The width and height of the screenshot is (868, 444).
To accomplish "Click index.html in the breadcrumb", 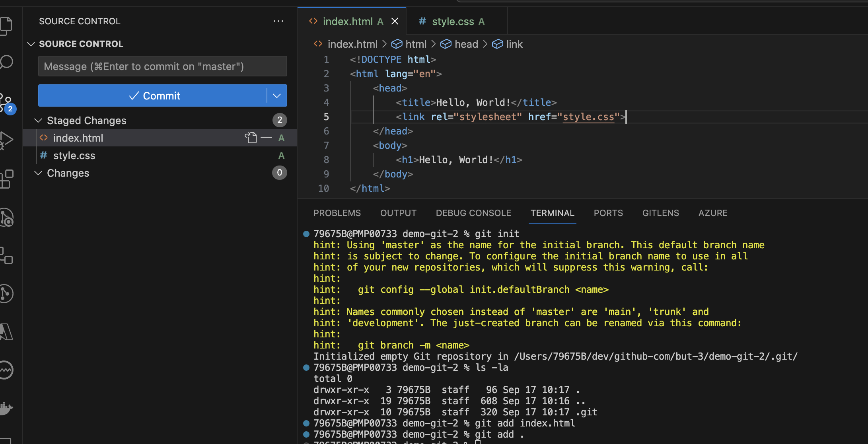I will (352, 44).
